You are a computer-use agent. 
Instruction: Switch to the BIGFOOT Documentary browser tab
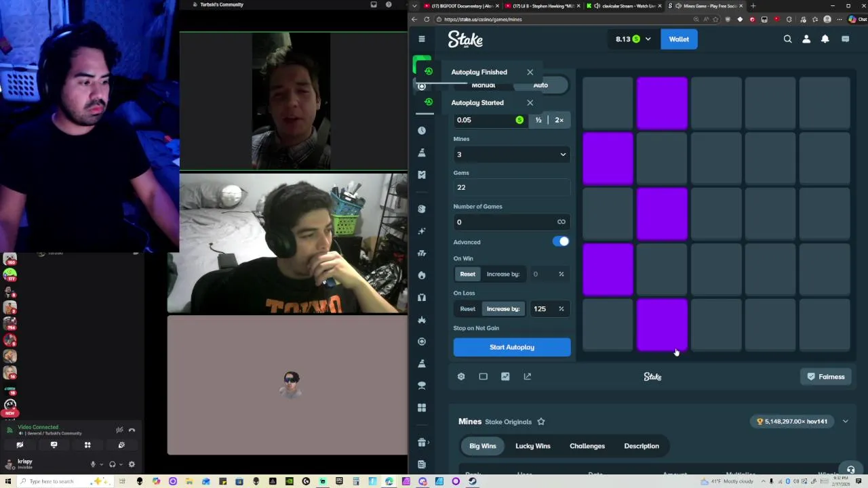coord(462,5)
